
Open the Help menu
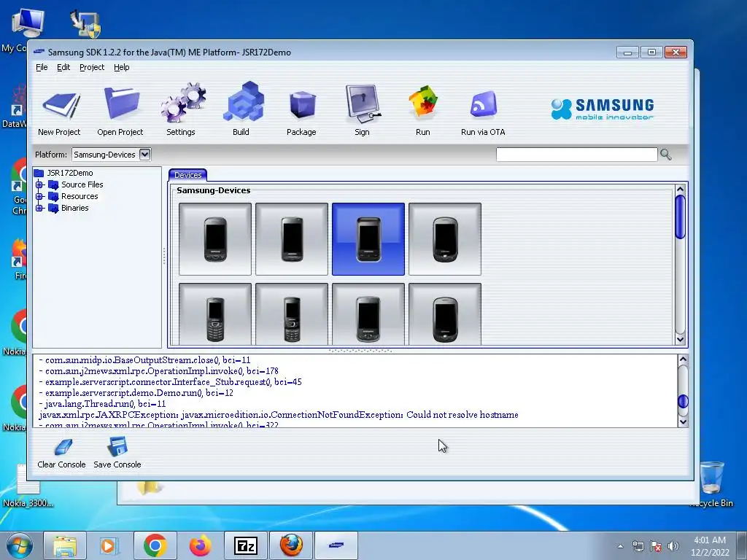pyautogui.click(x=122, y=67)
